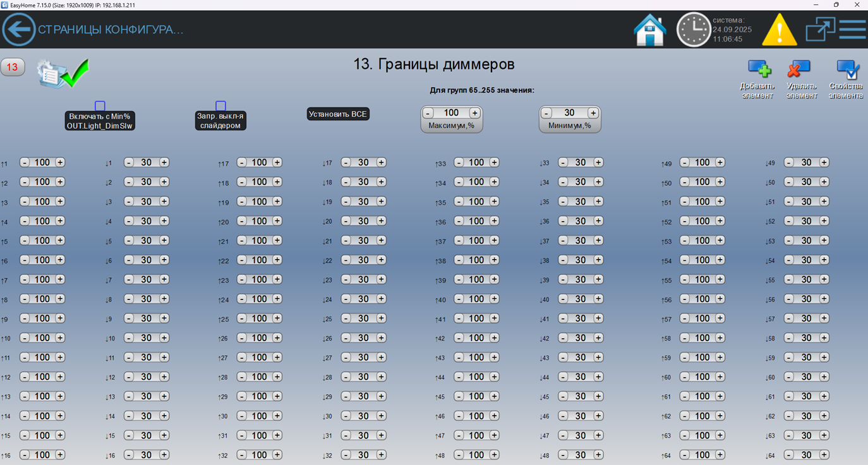
Task: Enable Запр. выкл-я слайдером checkbox
Action: point(220,106)
